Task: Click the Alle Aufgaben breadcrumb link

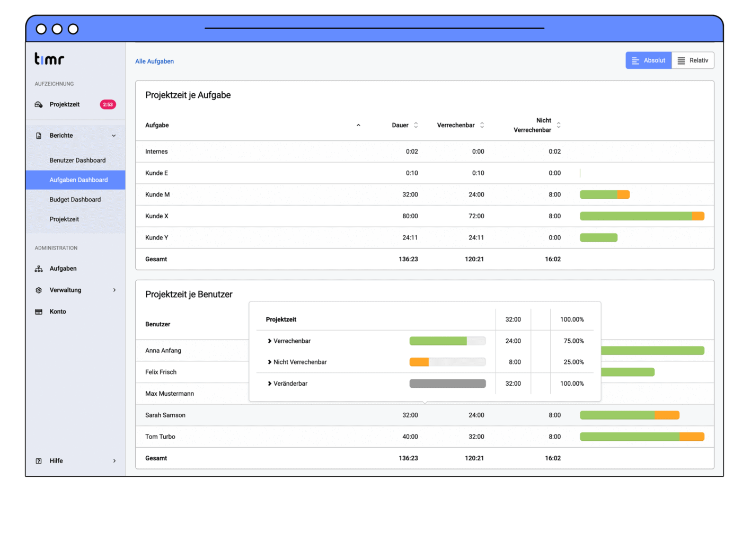Action: 154,61
